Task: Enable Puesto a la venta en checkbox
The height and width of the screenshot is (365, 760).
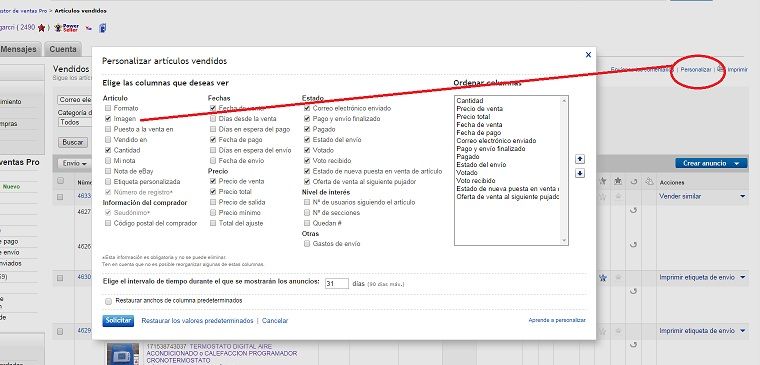Action: [x=108, y=129]
